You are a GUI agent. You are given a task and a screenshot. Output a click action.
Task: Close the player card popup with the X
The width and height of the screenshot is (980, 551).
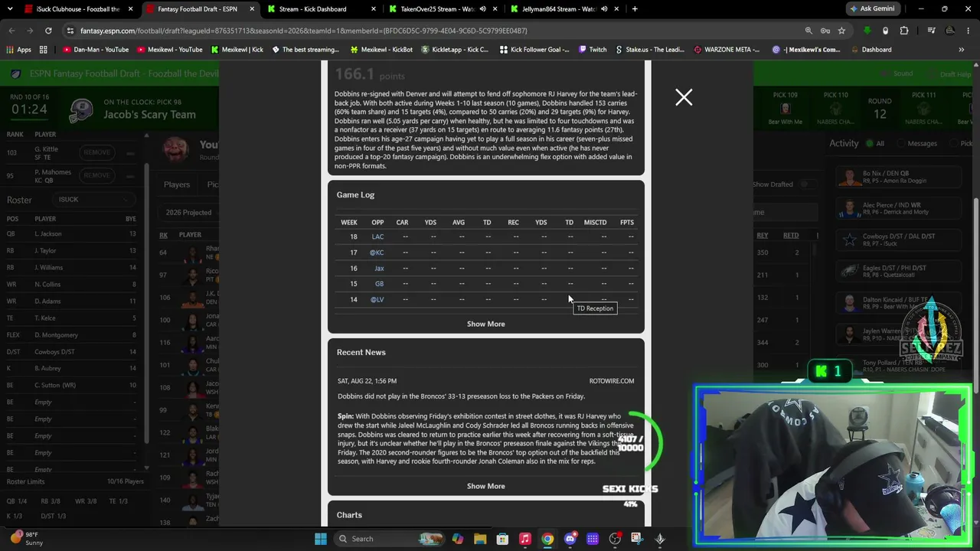point(684,97)
